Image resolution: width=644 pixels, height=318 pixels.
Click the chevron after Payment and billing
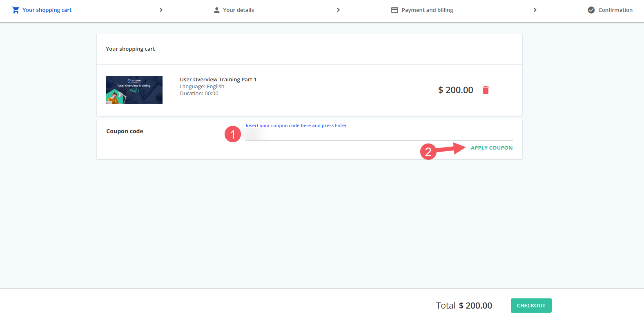click(535, 10)
